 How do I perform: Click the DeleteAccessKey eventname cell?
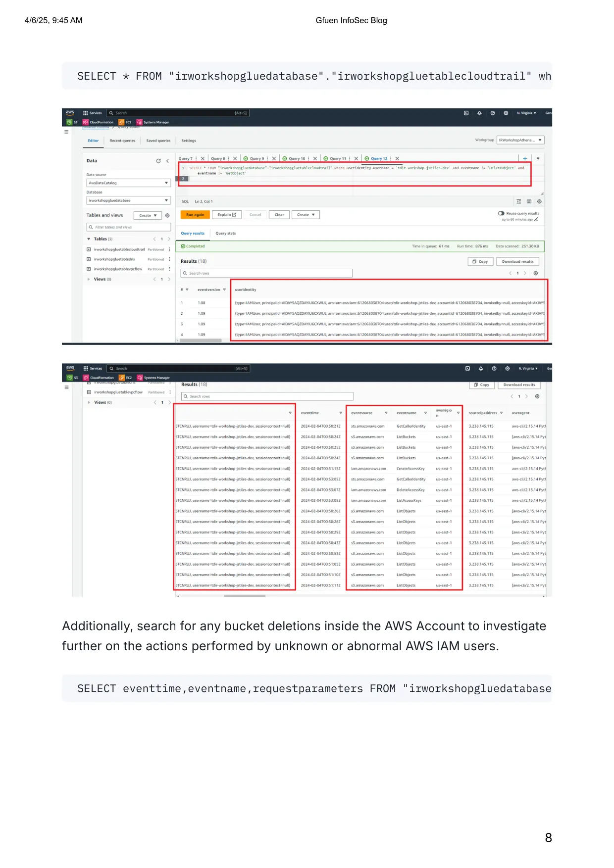pyautogui.click(x=410, y=490)
